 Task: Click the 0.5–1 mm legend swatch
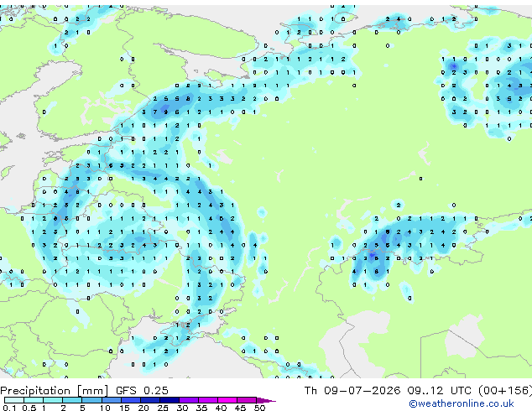34,400
